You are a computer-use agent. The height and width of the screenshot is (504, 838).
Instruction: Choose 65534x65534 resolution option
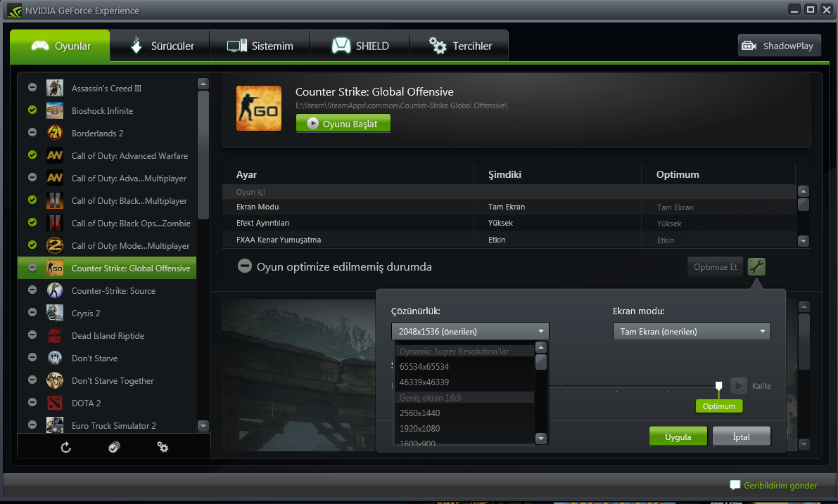pyautogui.click(x=464, y=367)
